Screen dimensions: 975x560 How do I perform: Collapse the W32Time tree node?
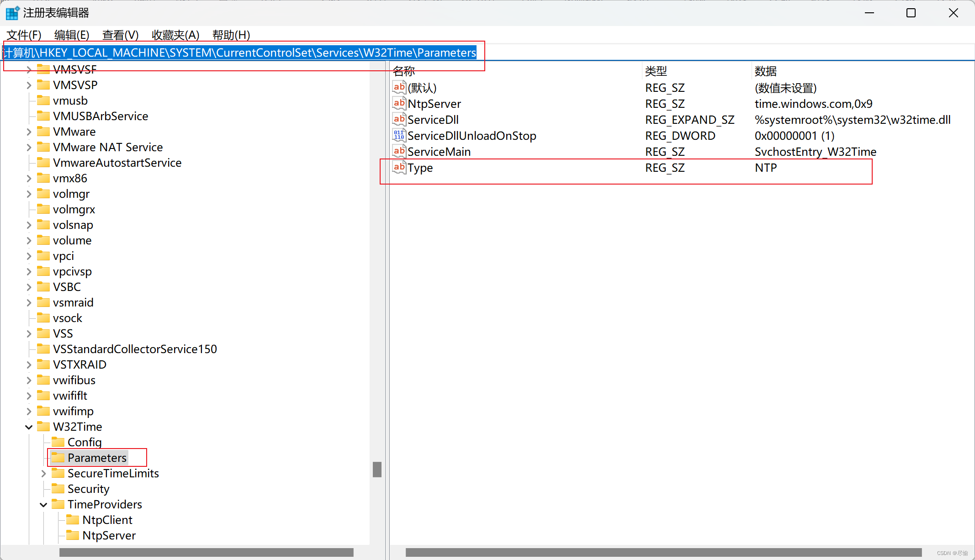29,427
